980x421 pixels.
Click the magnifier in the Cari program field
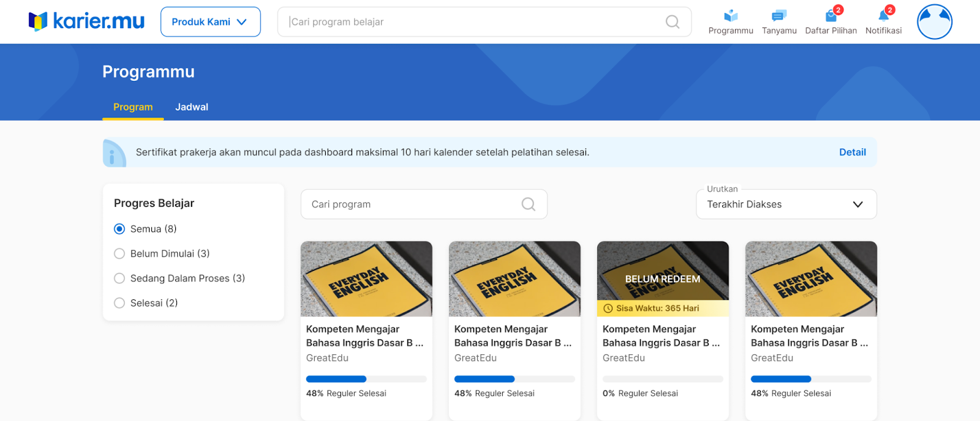point(528,204)
